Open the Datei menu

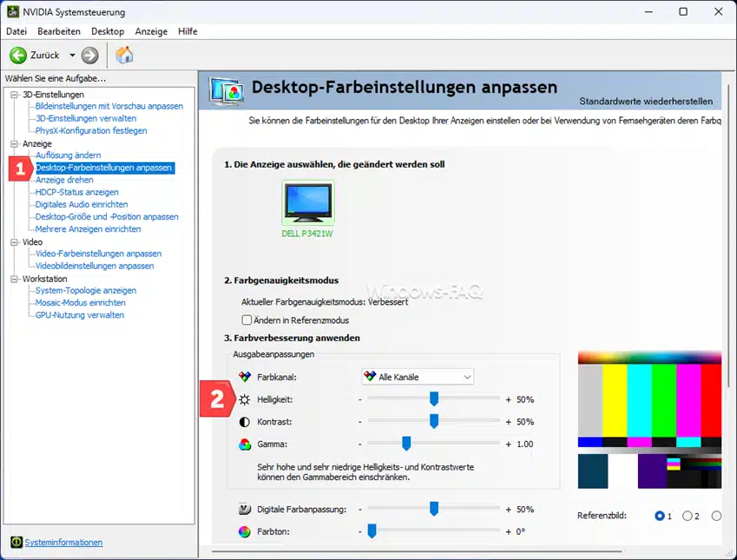(x=16, y=31)
